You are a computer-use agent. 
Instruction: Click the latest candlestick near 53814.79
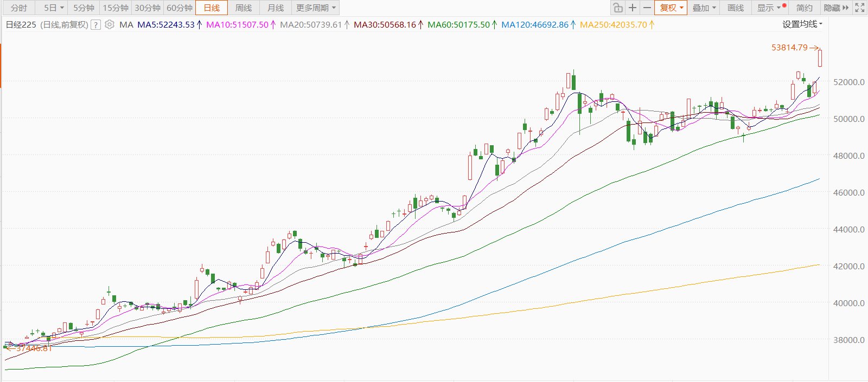820,58
